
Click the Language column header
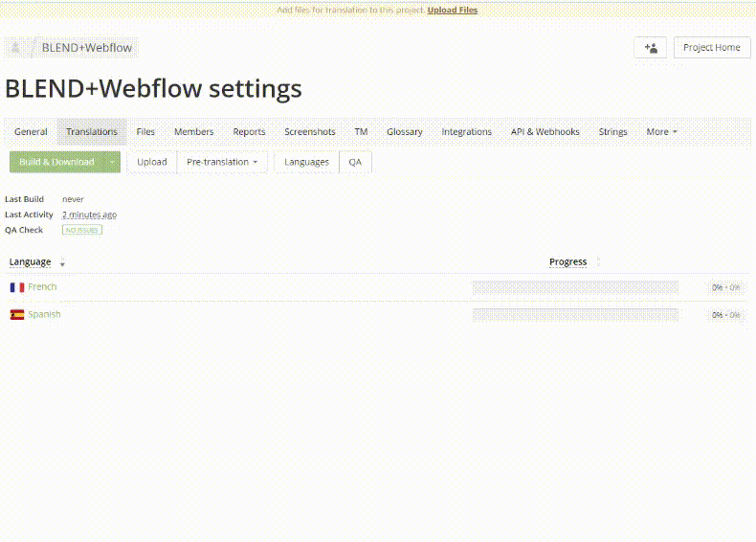[30, 261]
